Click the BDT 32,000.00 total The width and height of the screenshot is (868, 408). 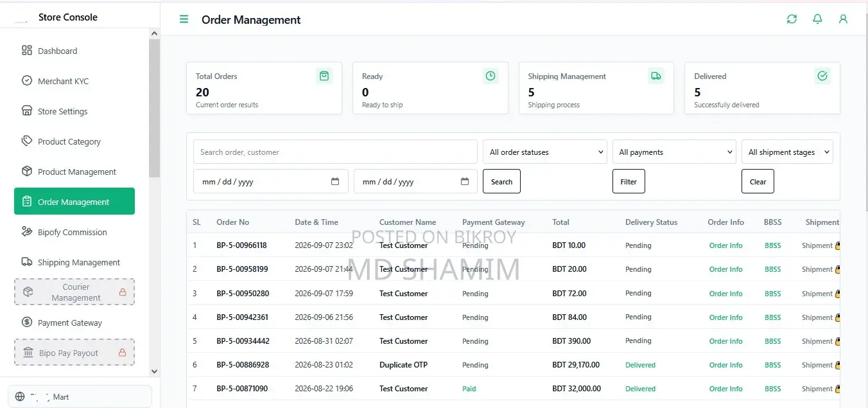coord(577,389)
